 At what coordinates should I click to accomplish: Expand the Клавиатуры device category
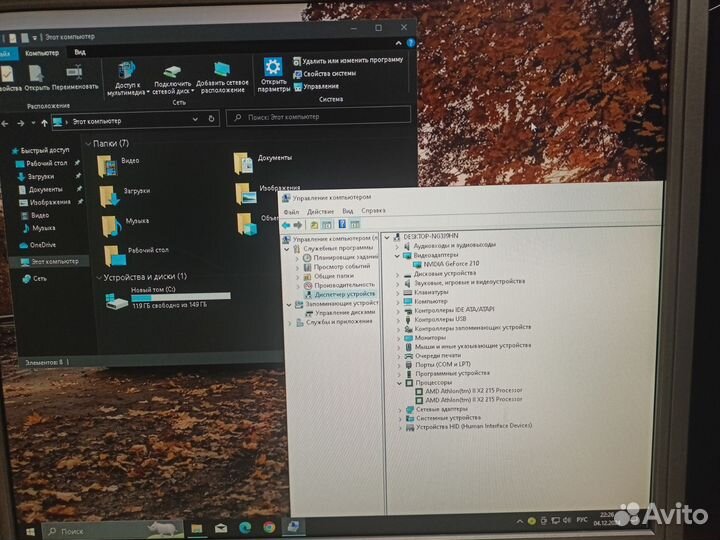(398, 292)
